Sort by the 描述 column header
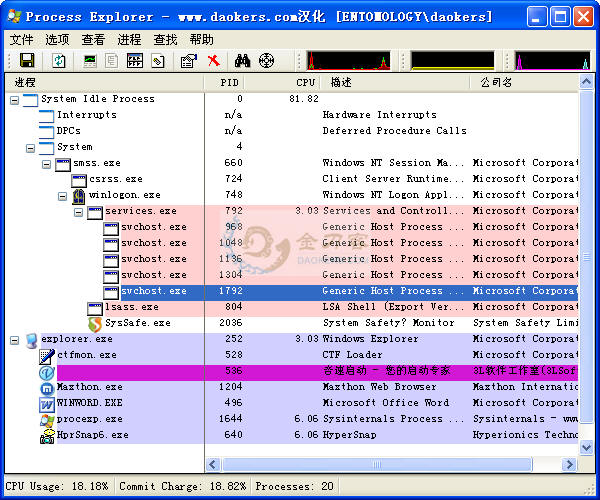Viewport: 600px width, 500px height. point(395,82)
